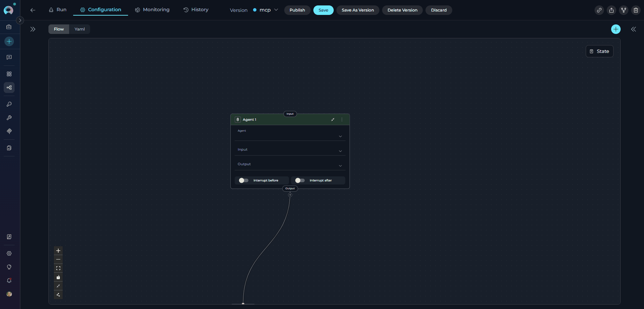This screenshot has height=309, width=644.
Task: Click the fork branch icon in top bar
Action: (624, 10)
